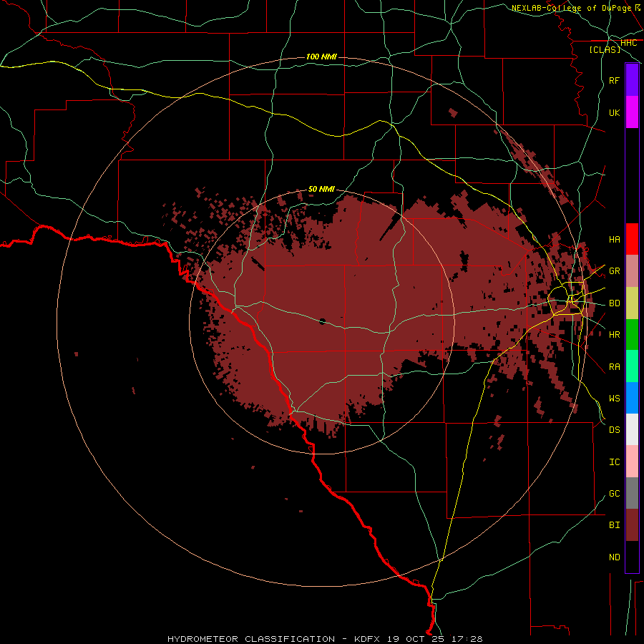
Task: Select the GR pink legend swatch
Action: click(632, 271)
